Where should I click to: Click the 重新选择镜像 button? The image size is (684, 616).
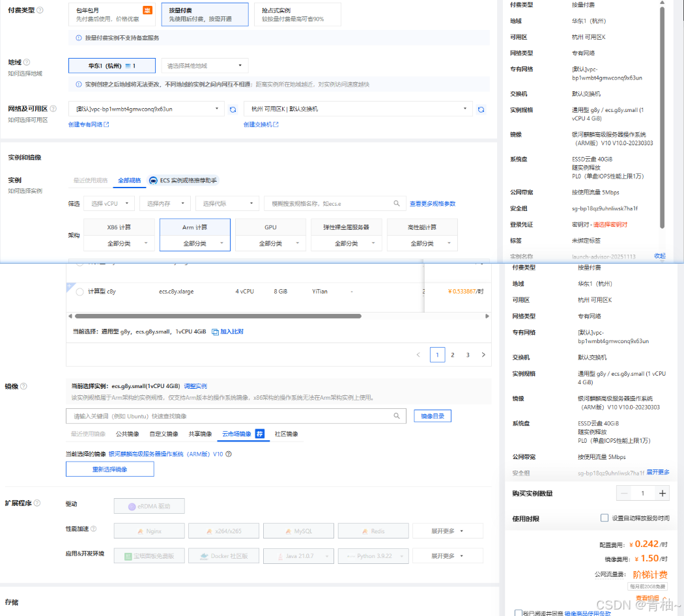point(109,469)
